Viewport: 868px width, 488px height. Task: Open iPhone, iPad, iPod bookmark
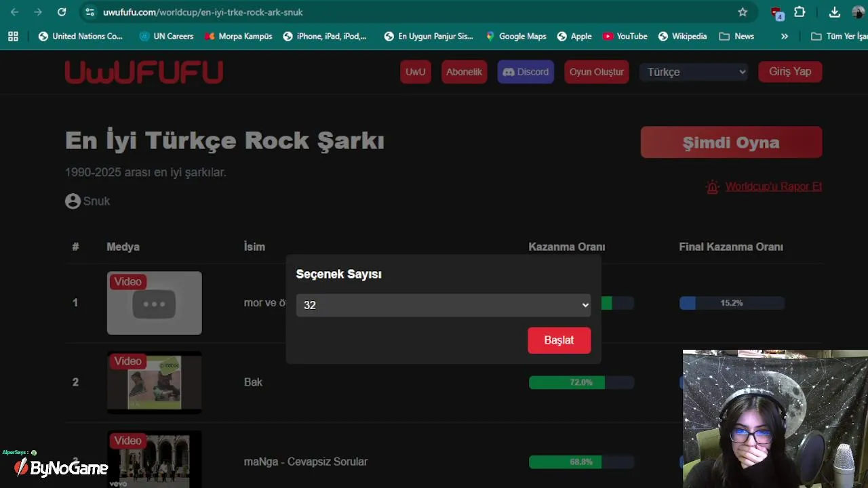pos(324,36)
